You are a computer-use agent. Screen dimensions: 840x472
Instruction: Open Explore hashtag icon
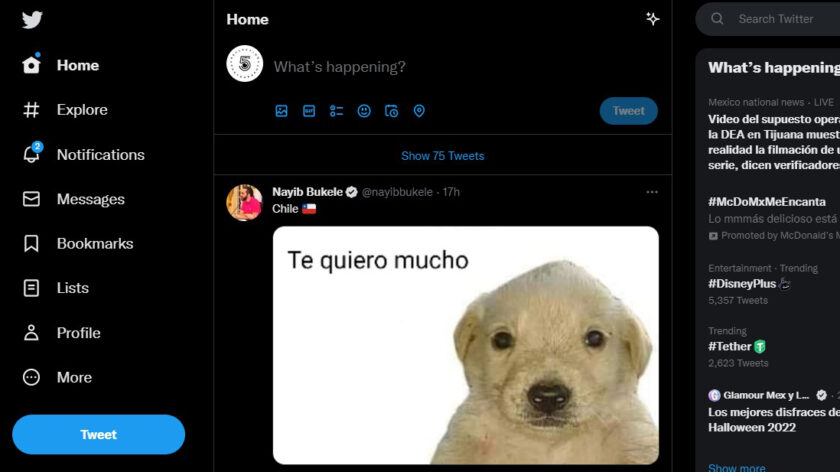point(31,110)
